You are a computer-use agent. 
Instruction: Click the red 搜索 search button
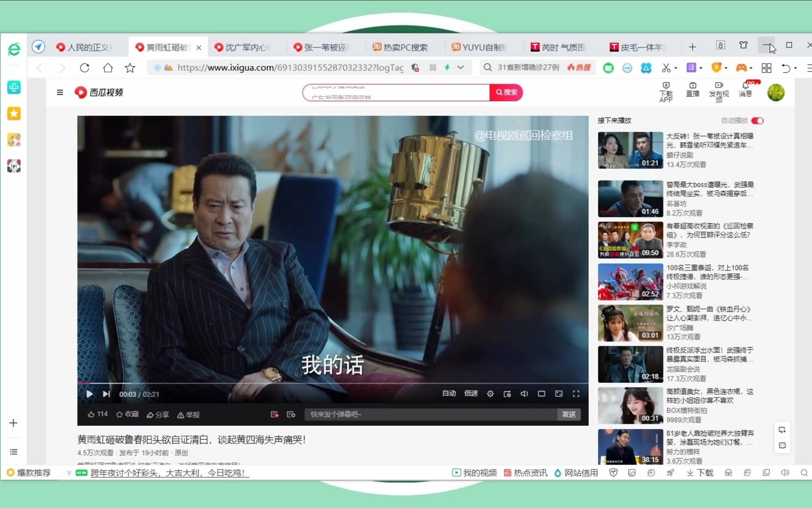(x=506, y=92)
